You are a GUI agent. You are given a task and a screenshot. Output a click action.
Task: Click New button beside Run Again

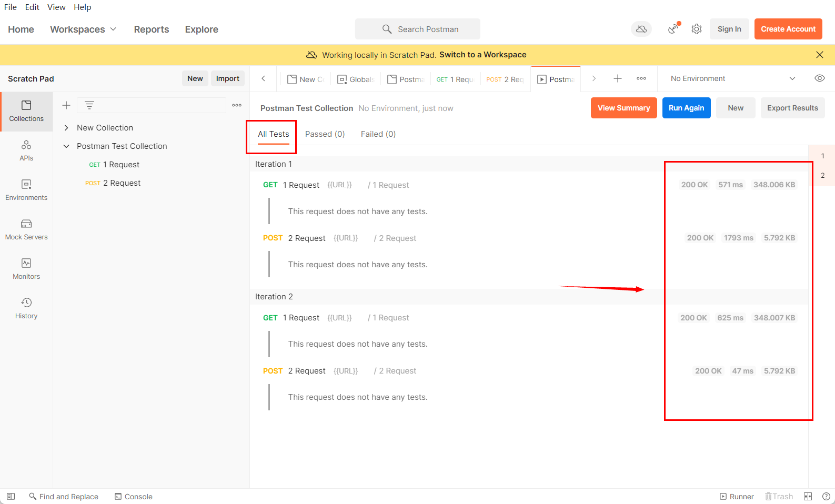point(736,108)
